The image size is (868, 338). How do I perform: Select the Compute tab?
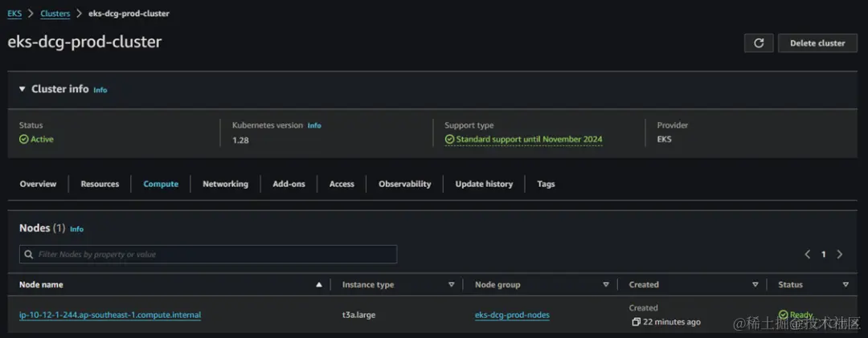161,184
